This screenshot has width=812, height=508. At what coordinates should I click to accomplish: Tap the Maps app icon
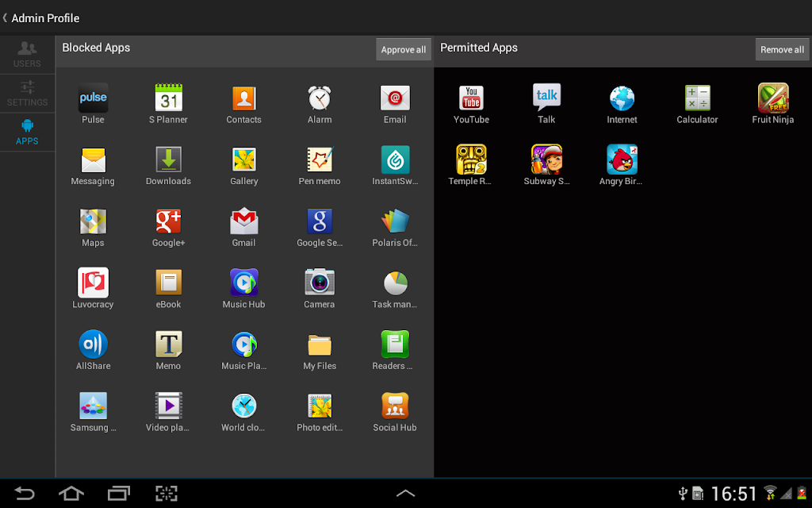(x=94, y=221)
